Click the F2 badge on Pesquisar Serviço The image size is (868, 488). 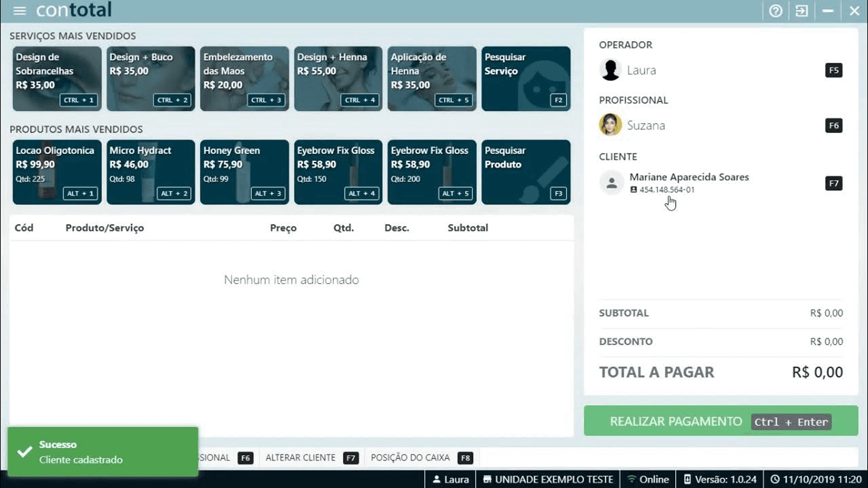pyautogui.click(x=558, y=100)
